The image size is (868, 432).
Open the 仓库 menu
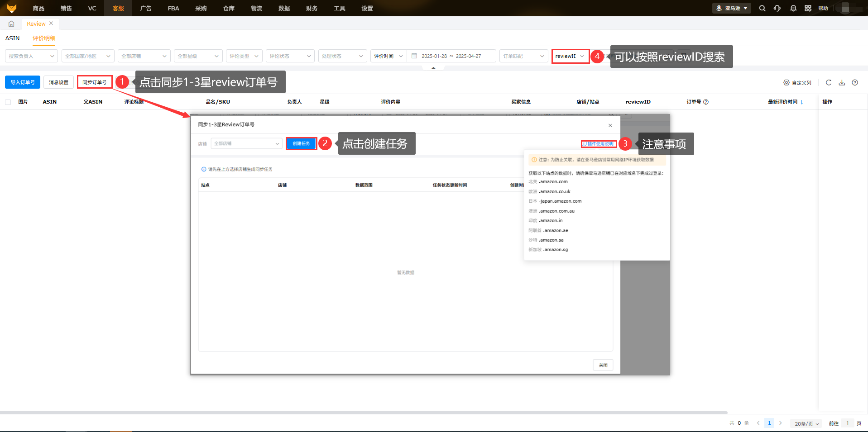click(x=229, y=8)
